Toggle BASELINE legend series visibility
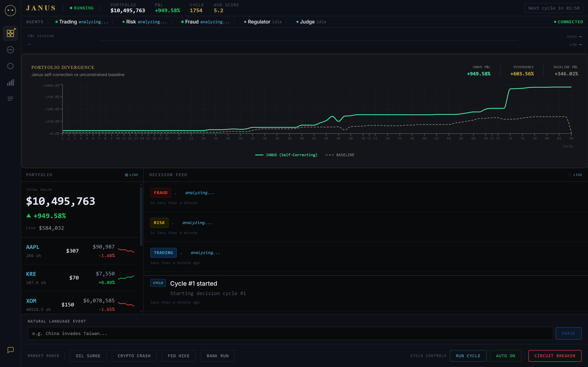The width and height of the screenshot is (588, 367). pos(340,155)
